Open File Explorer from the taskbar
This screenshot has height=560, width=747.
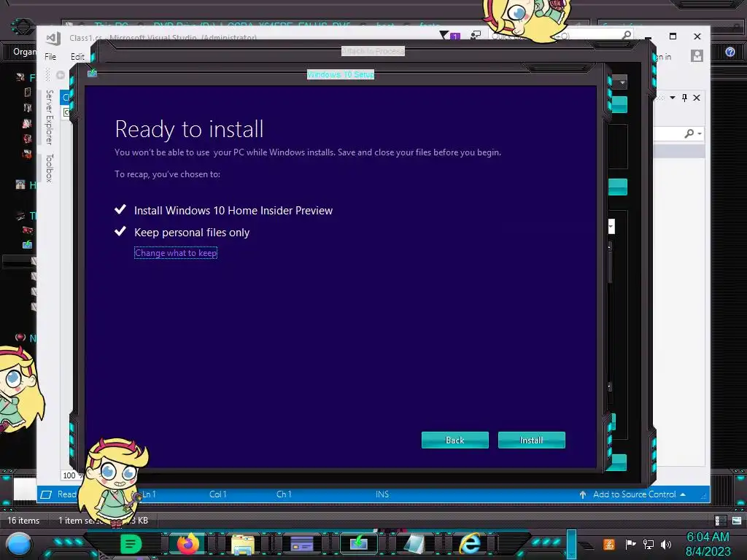(243, 544)
